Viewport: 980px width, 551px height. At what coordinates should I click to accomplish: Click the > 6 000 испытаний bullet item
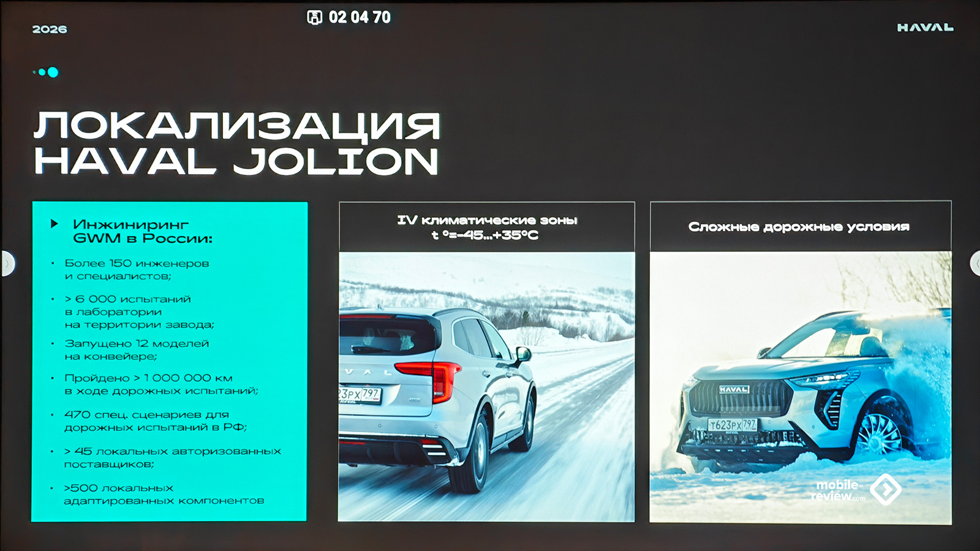[139, 311]
